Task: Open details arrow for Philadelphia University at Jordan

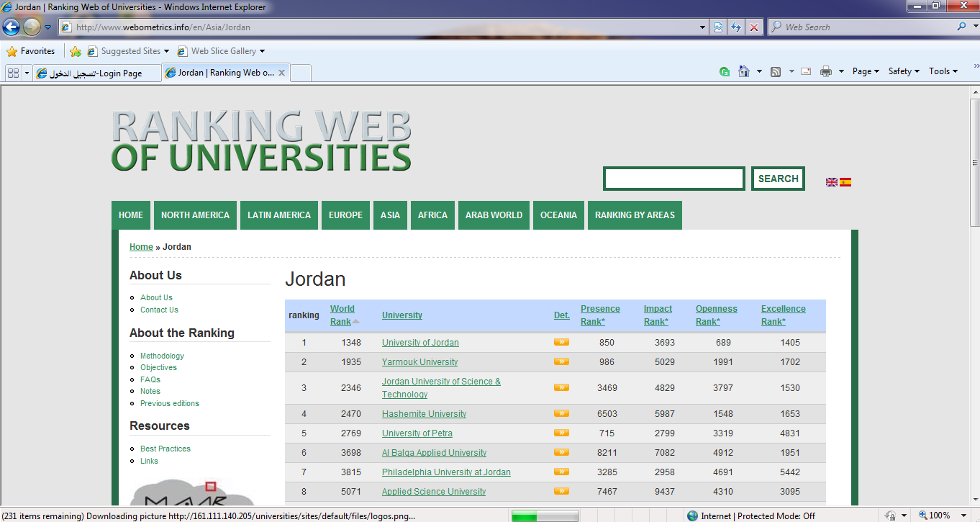Action: click(x=561, y=472)
